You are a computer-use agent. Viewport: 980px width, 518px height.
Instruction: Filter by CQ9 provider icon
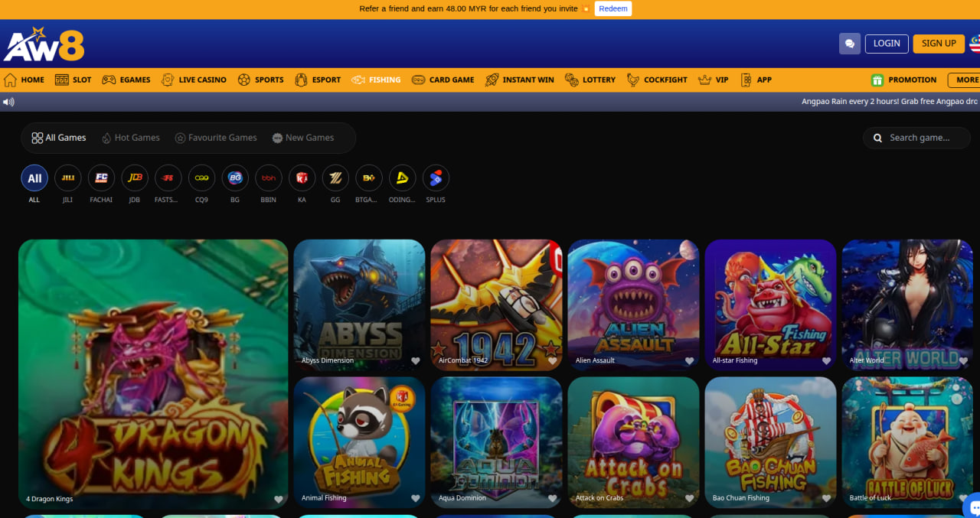coord(201,178)
